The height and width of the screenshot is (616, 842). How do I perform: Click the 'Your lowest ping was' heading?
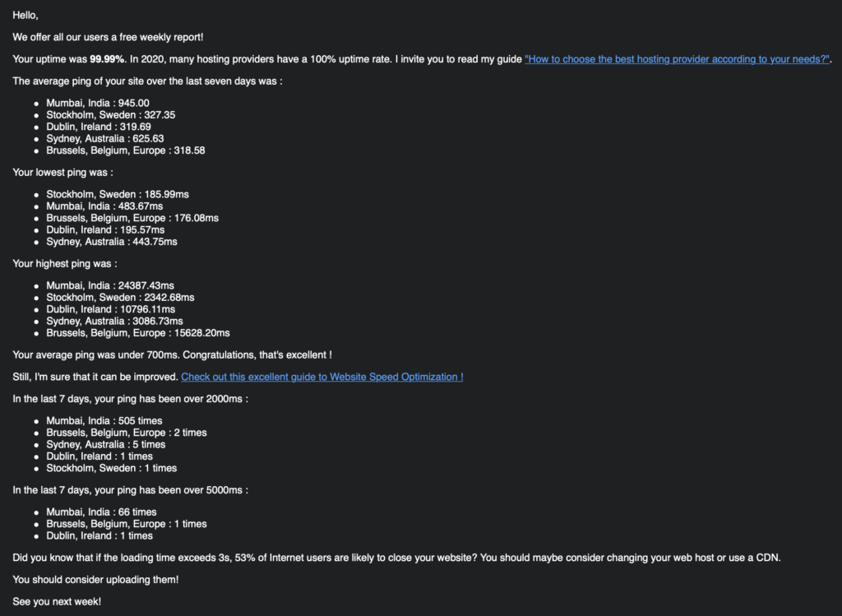point(62,173)
